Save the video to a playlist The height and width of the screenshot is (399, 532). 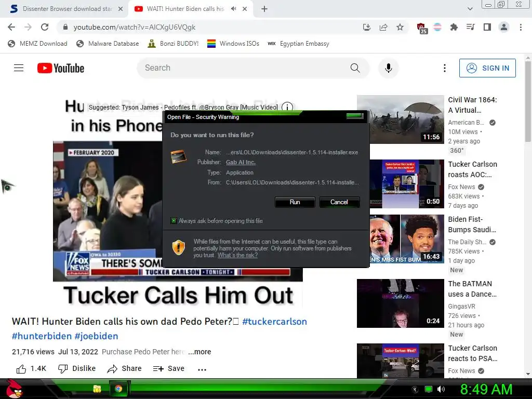click(169, 368)
